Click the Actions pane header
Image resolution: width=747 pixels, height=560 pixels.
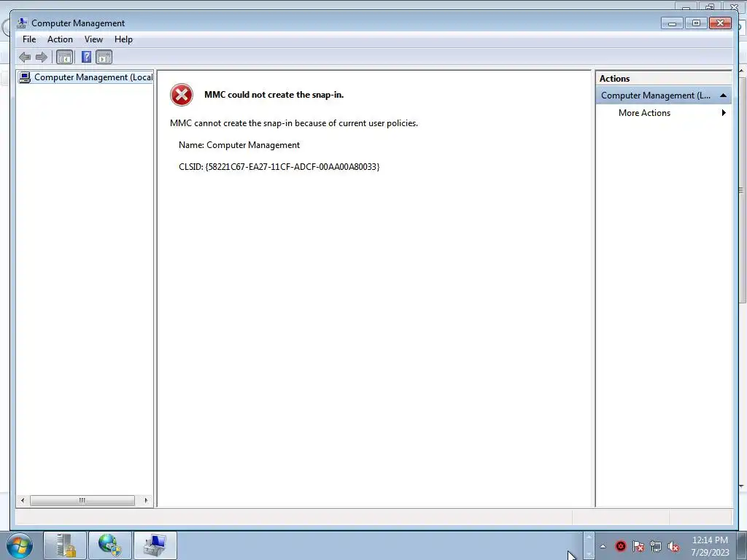click(664, 79)
